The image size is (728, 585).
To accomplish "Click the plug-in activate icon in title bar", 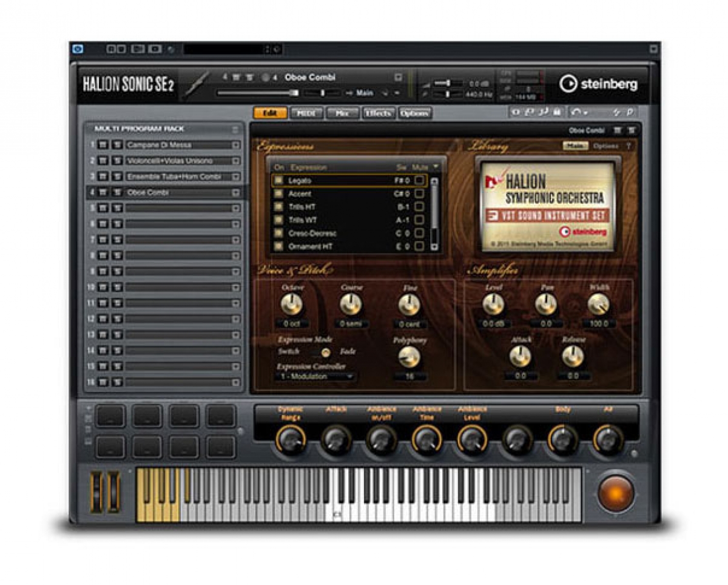I will pyautogui.click(x=78, y=49).
